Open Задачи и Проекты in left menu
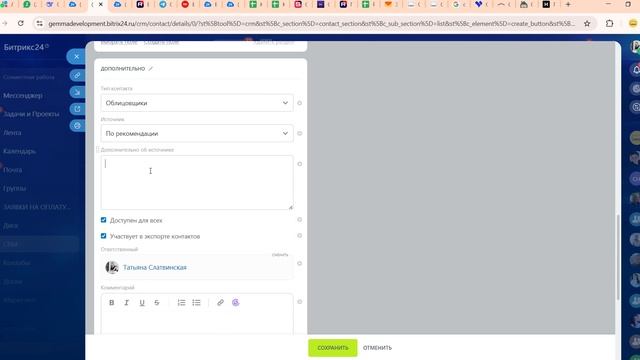This screenshot has width=640, height=360. [x=31, y=114]
